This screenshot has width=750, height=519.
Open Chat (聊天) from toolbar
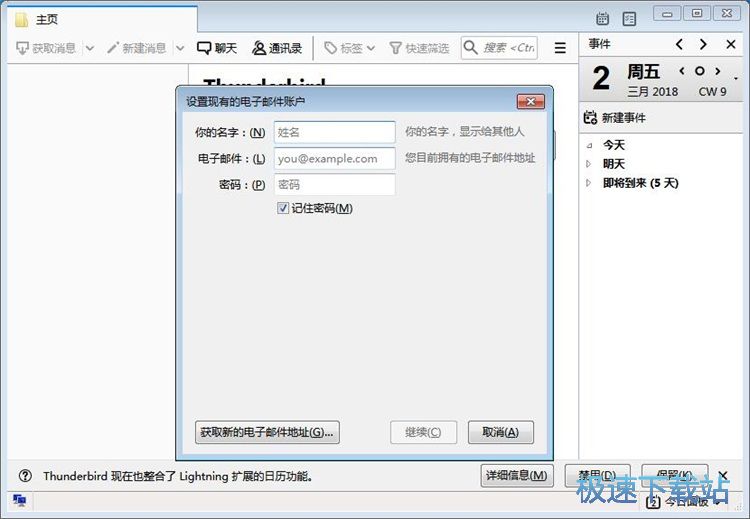(217, 48)
